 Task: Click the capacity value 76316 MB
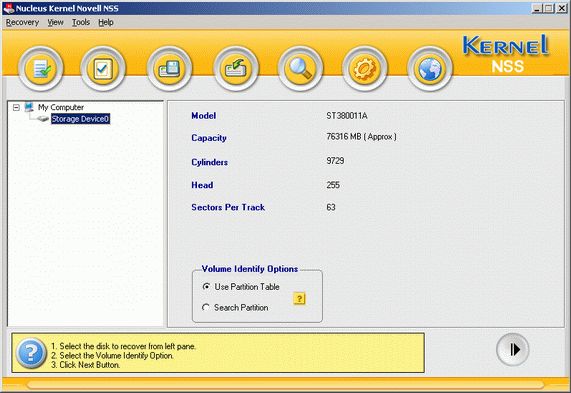[361, 137]
